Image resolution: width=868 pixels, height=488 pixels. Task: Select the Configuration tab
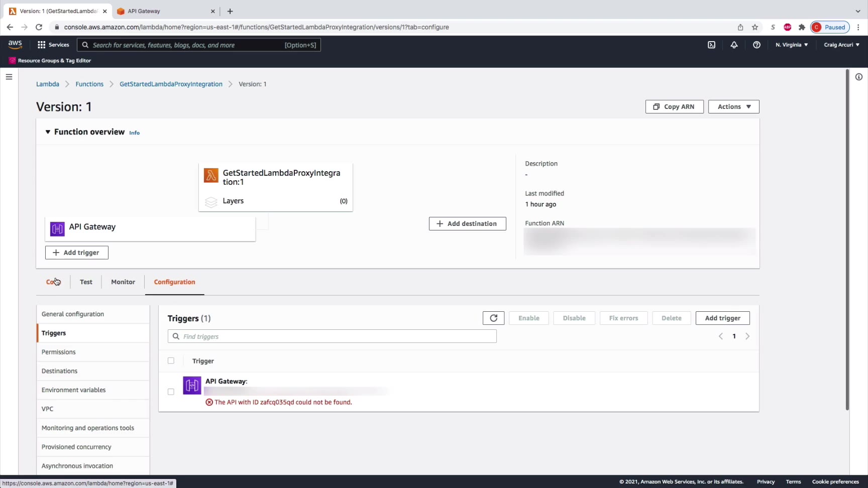tap(174, 282)
